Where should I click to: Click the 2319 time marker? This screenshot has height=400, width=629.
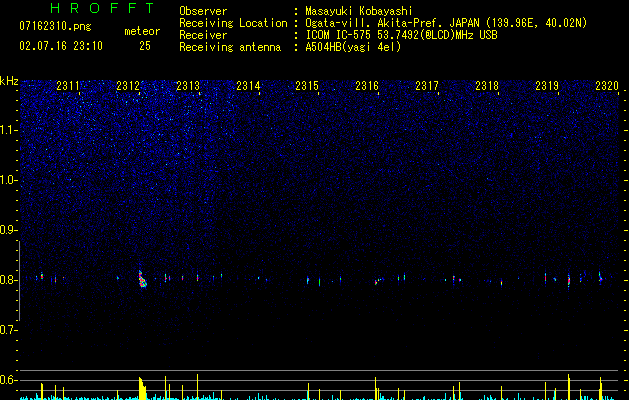coord(547,86)
